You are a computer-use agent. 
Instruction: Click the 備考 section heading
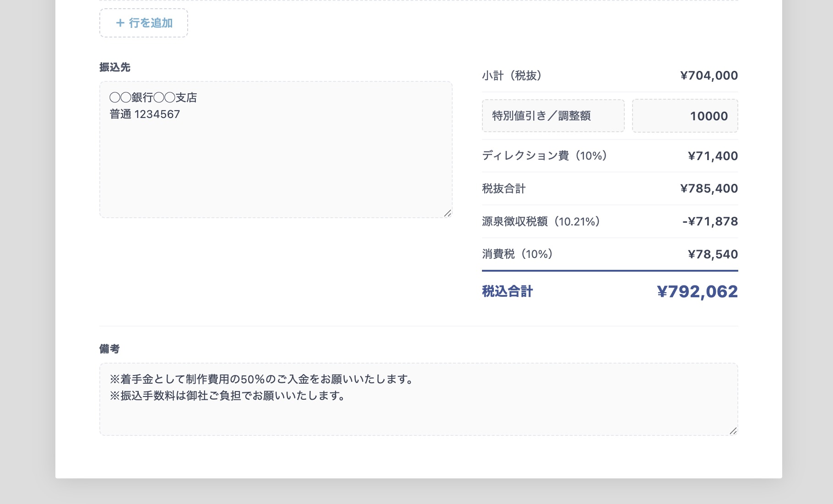pos(109,349)
